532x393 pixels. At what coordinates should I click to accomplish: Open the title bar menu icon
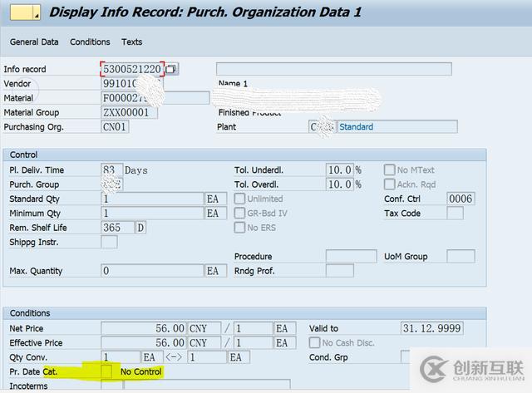tap(26, 12)
